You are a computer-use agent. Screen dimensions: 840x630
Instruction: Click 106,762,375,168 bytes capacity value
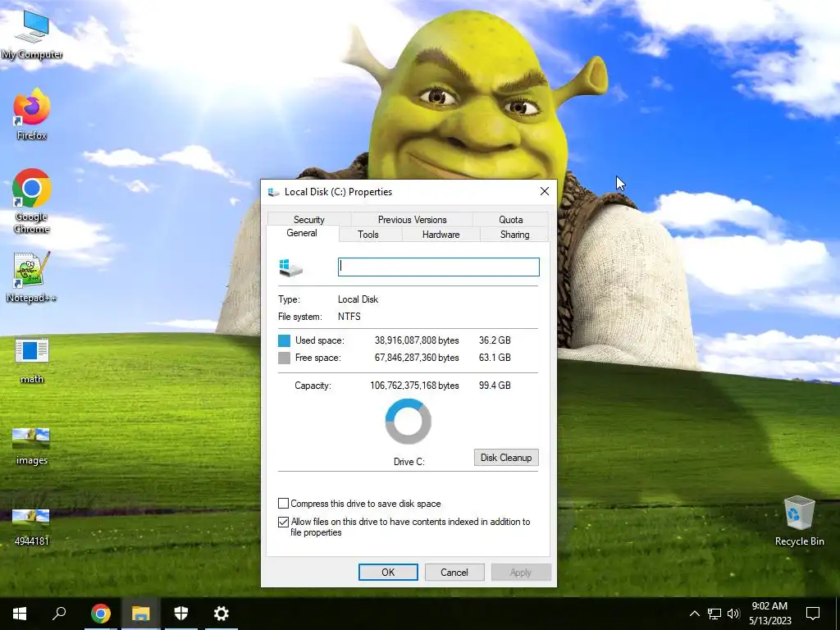(414, 386)
